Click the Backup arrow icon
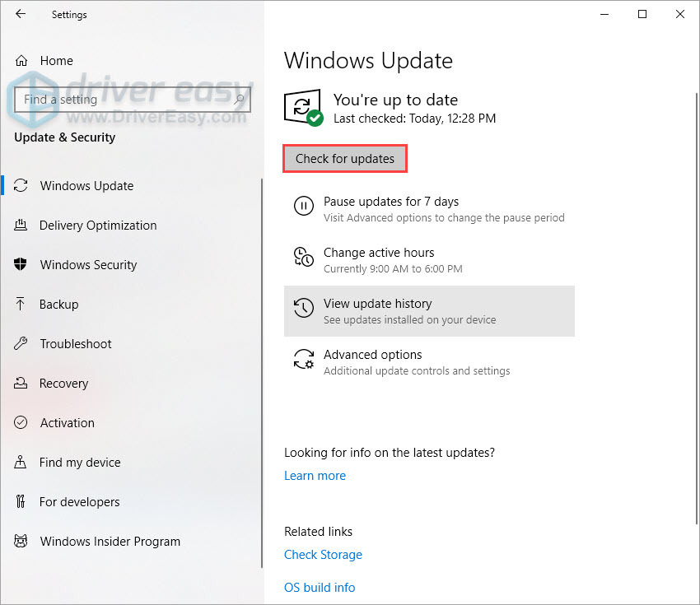Image resolution: width=700 pixels, height=605 pixels. tap(21, 304)
